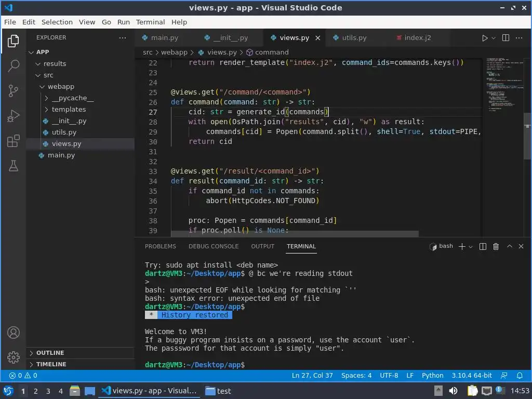Expand the TIMELINE section
The width and height of the screenshot is (532, 399).
tap(80, 364)
